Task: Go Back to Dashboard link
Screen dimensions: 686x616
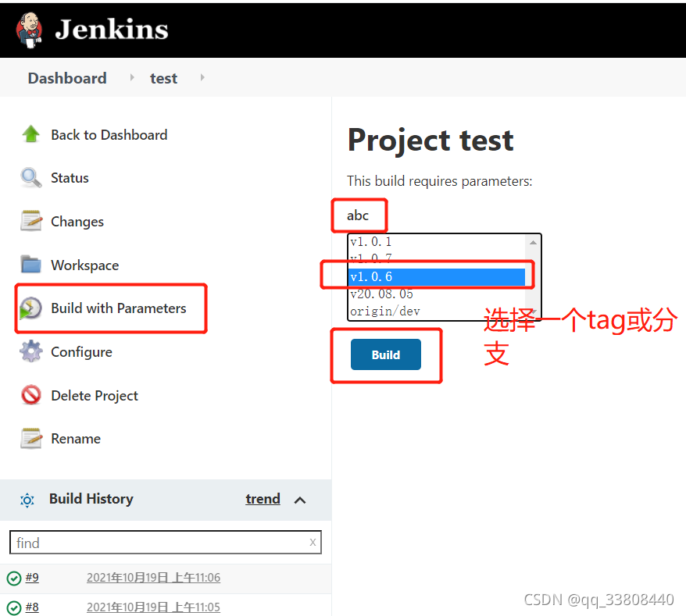Action: pyautogui.click(x=109, y=134)
